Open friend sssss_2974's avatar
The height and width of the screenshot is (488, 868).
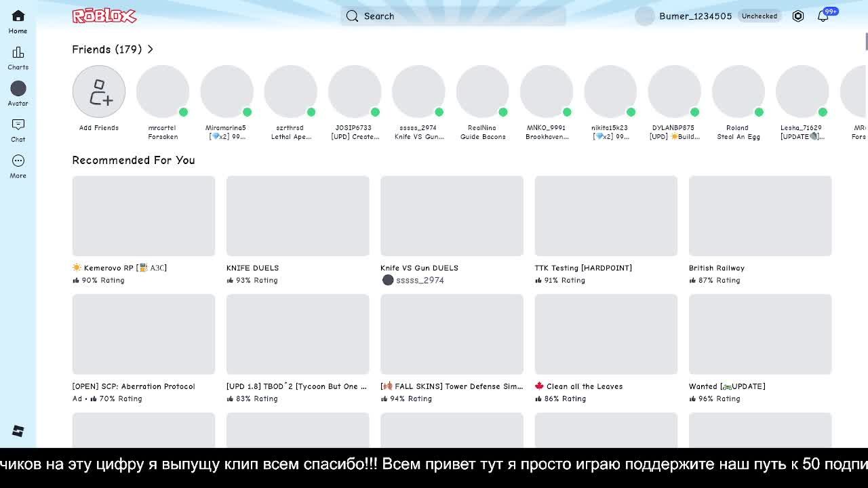(x=418, y=91)
